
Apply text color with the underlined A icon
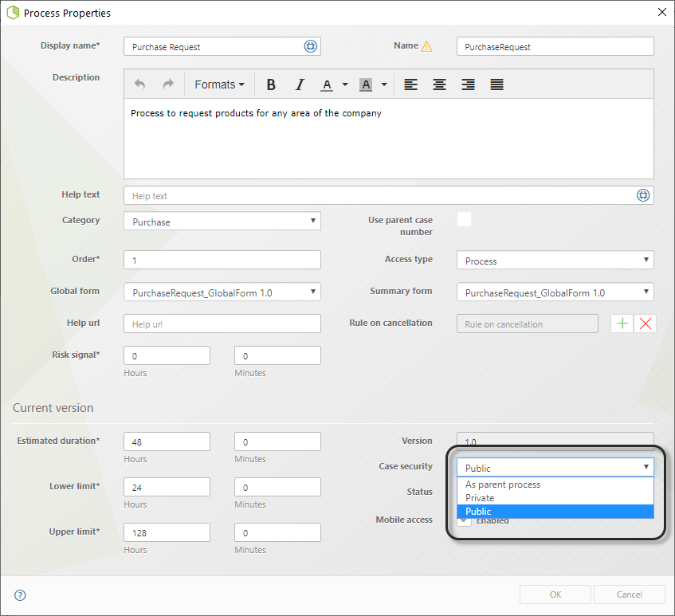[327, 84]
